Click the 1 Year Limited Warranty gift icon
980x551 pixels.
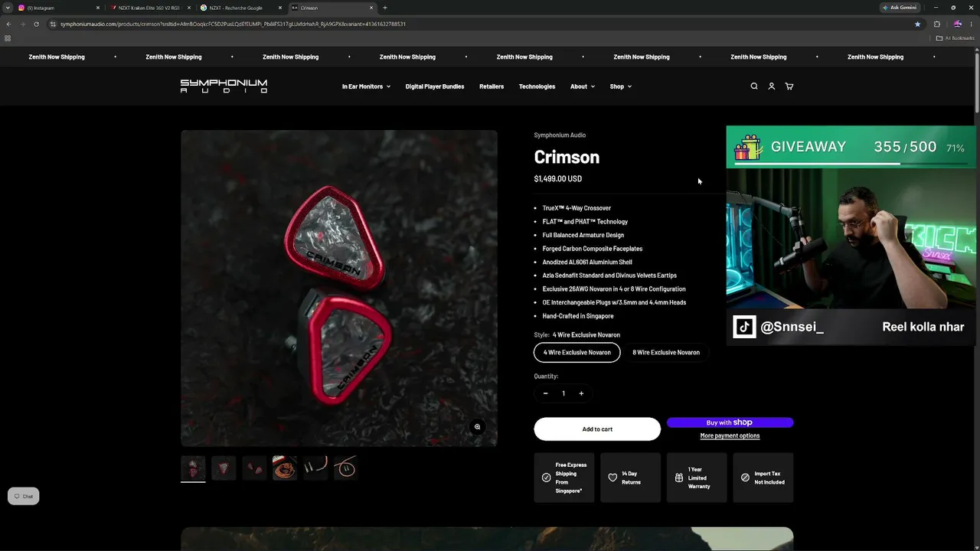(x=679, y=478)
